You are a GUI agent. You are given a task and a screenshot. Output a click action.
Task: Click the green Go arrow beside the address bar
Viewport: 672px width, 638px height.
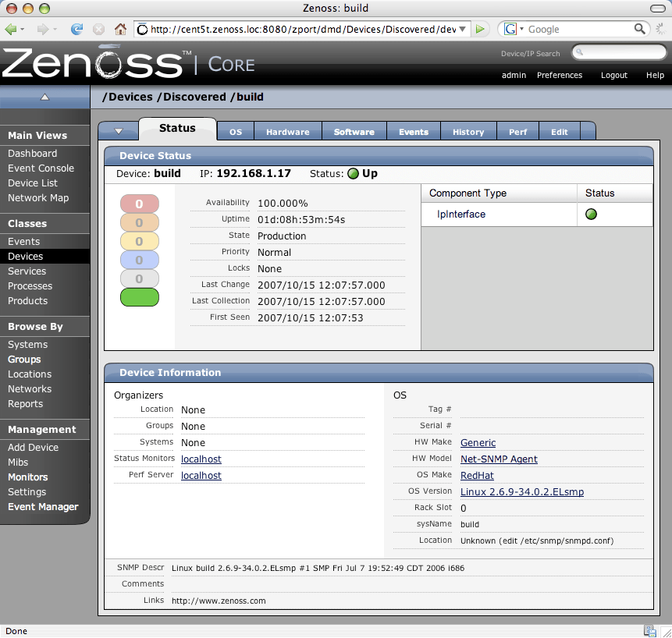click(x=481, y=29)
